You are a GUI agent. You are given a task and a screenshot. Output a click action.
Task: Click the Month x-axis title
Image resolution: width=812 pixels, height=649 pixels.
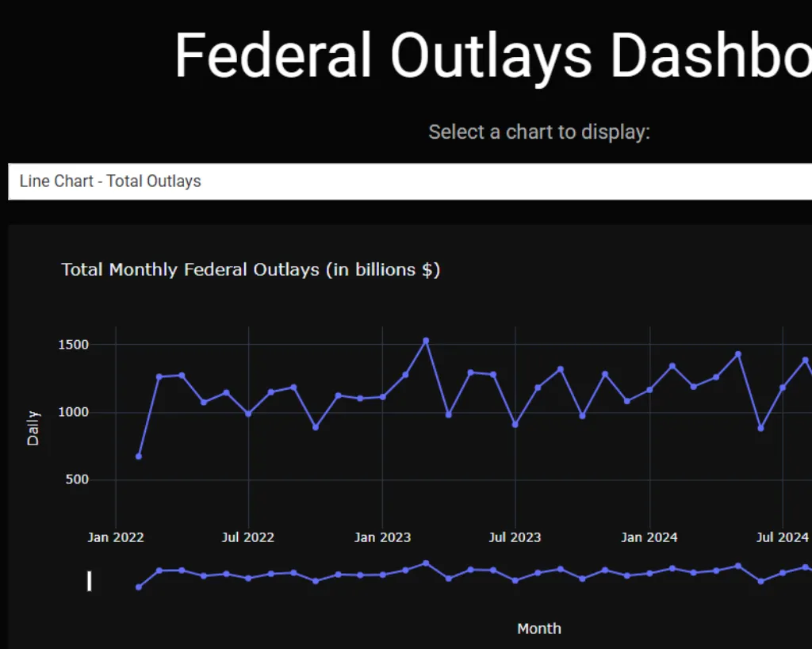tap(539, 628)
